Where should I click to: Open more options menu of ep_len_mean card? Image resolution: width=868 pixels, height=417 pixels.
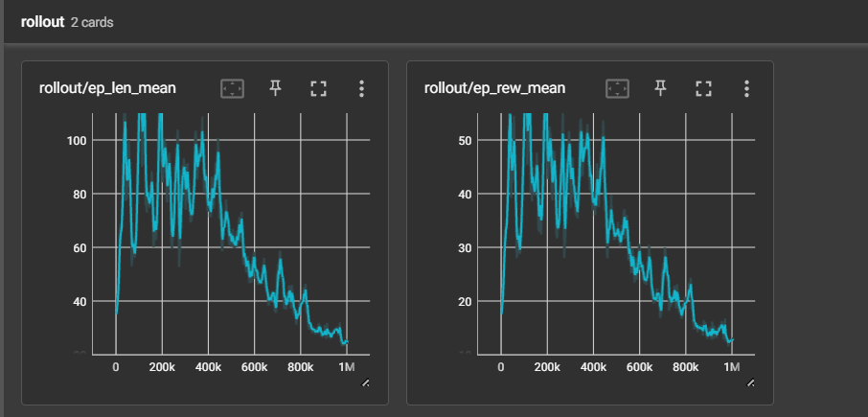pyautogui.click(x=361, y=88)
